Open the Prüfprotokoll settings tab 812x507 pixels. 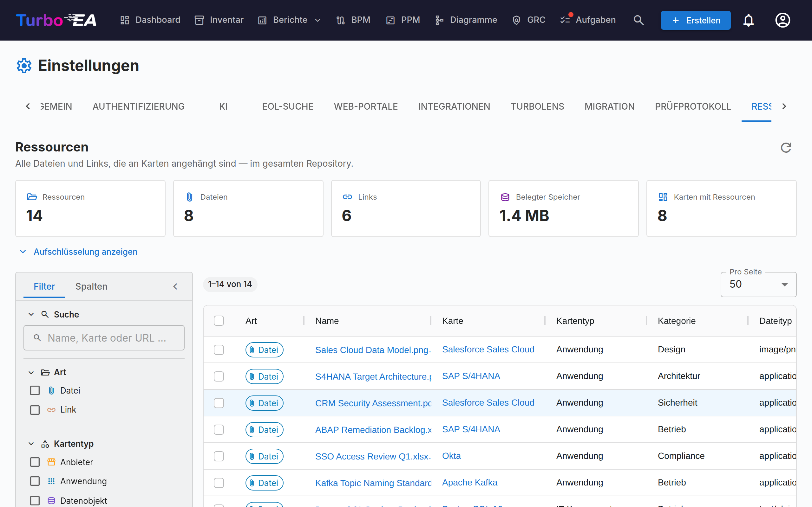coord(693,106)
